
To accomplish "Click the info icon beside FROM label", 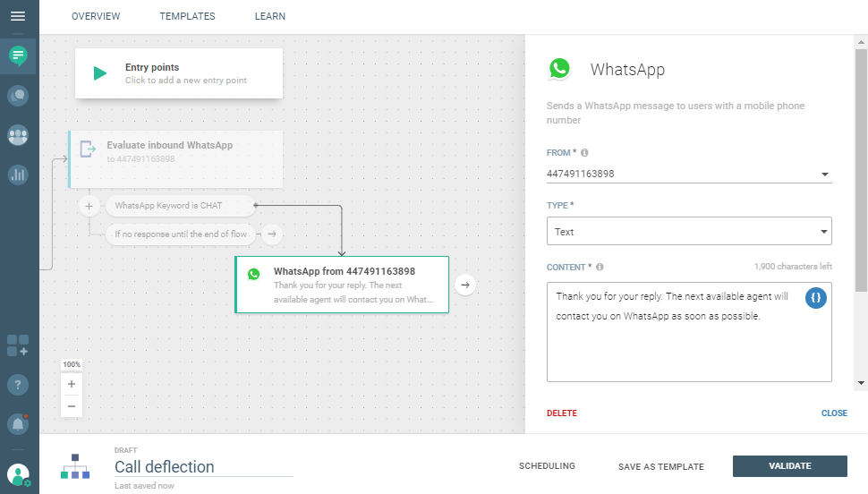I will tap(584, 153).
